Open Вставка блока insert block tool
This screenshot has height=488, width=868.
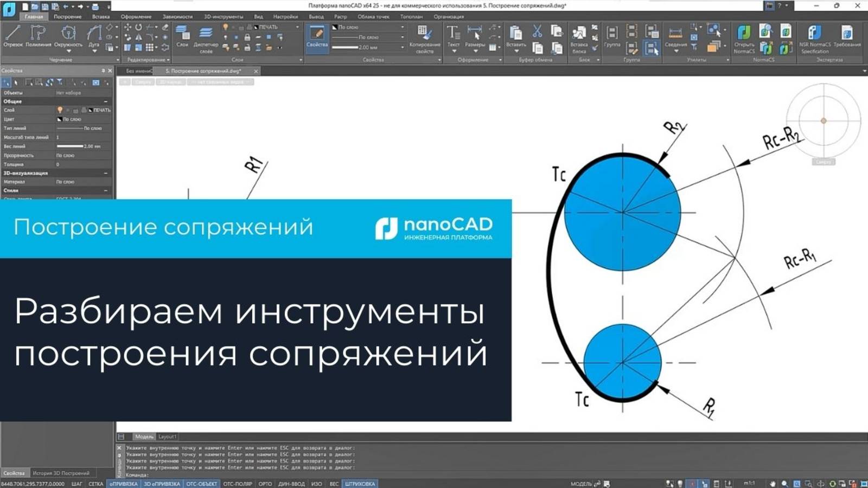coord(579,39)
